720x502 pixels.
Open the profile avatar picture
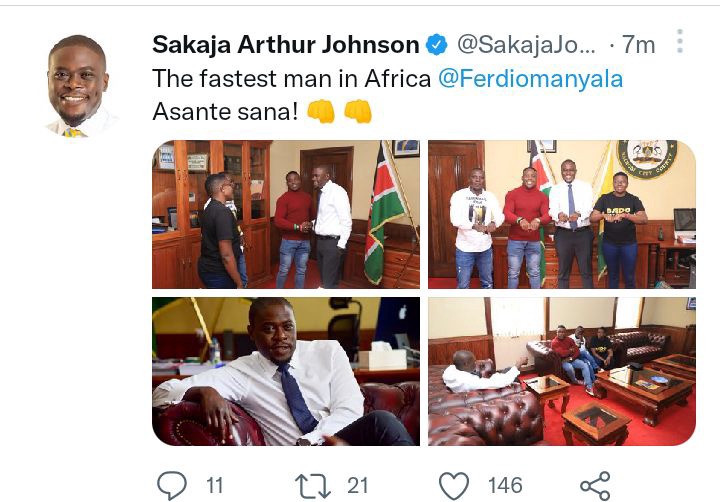click(78, 86)
